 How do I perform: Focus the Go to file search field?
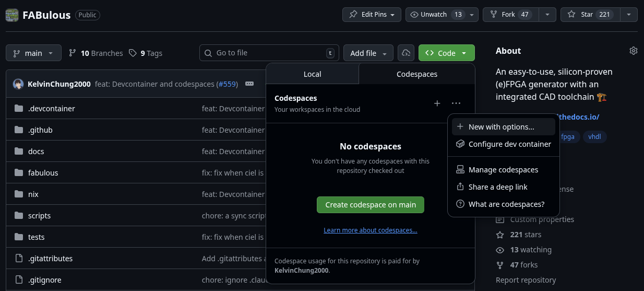269,53
